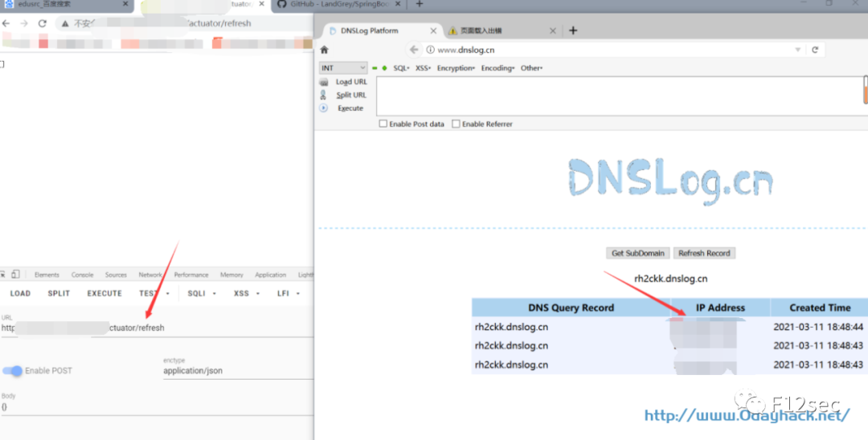The height and width of the screenshot is (440, 868).
Task: Click Get SubDomain button
Action: (x=637, y=253)
